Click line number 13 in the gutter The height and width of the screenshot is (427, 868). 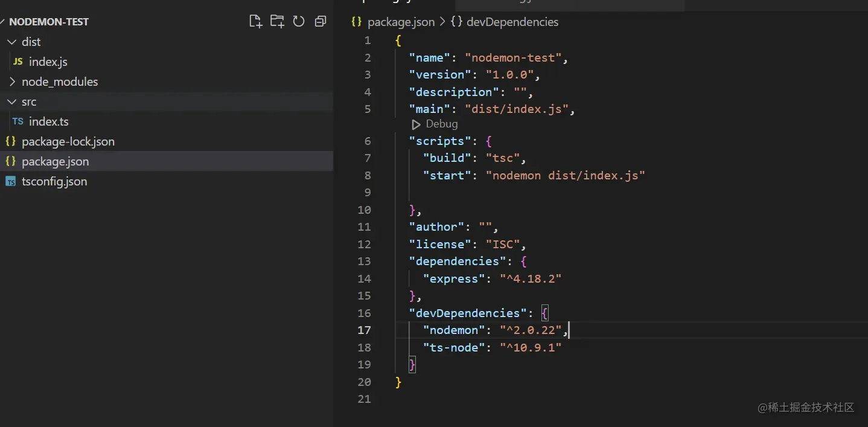364,261
